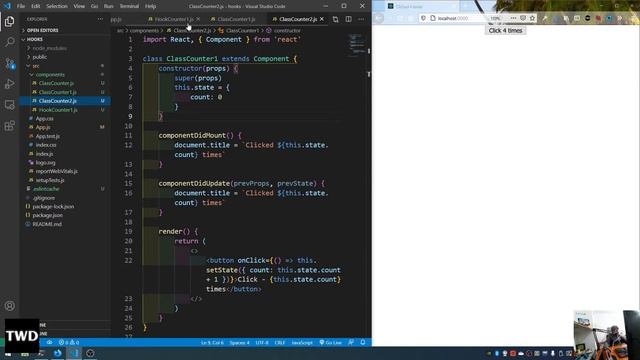640x360 pixels.
Task: Open VS Code from the Windows taskbar
Action: point(74,353)
